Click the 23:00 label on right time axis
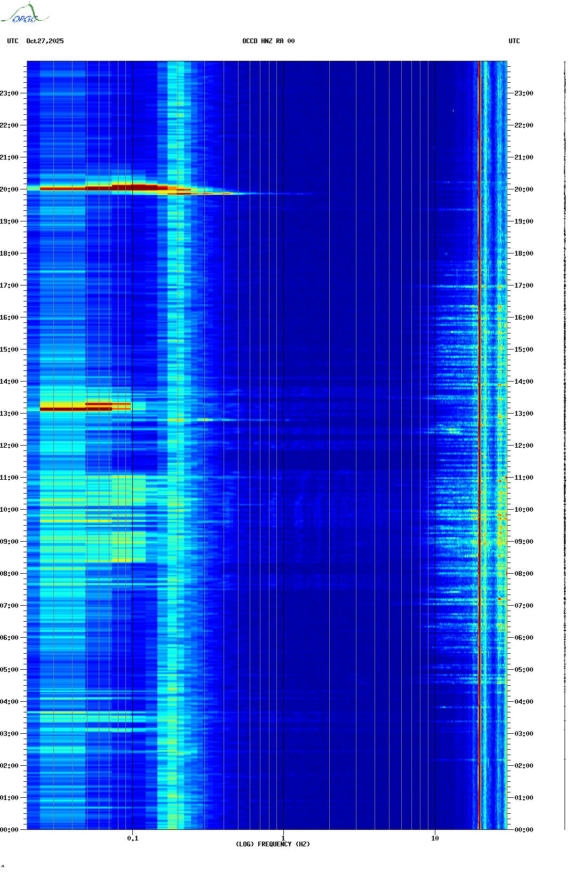The height and width of the screenshot is (872, 588). click(524, 93)
